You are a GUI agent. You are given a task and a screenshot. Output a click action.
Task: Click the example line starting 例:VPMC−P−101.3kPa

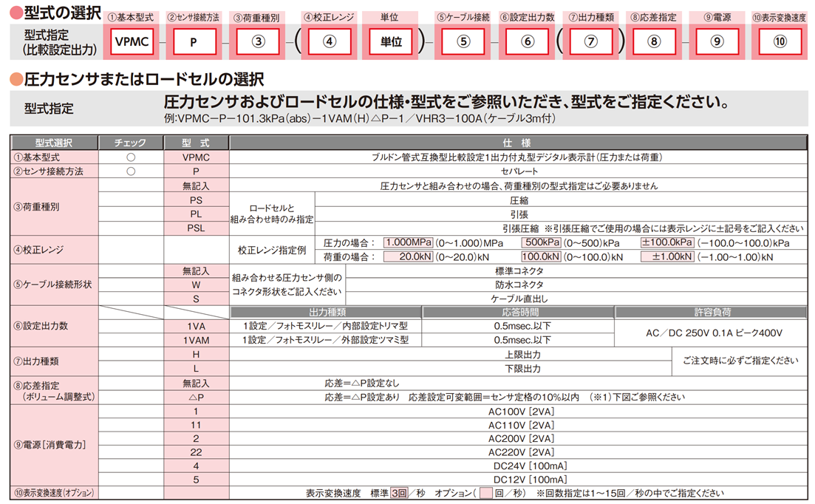coord(360,118)
